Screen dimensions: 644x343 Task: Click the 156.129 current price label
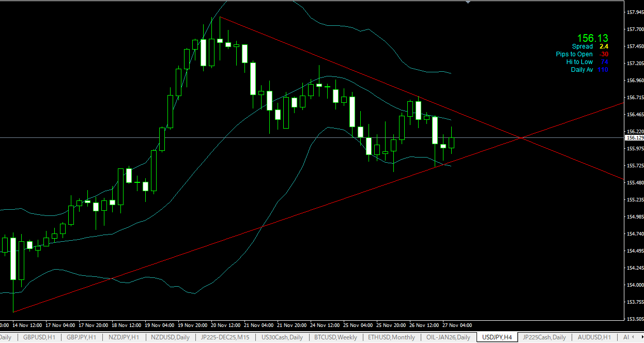coord(634,138)
